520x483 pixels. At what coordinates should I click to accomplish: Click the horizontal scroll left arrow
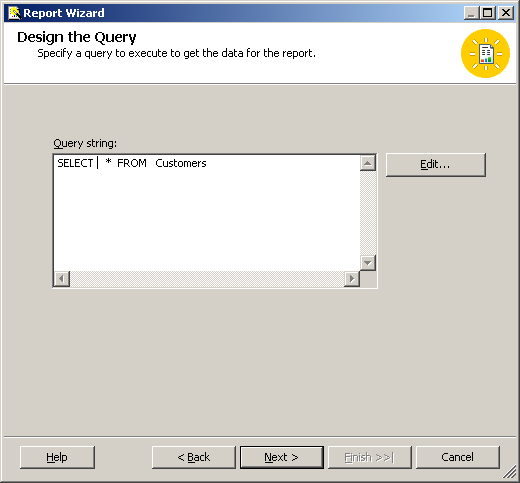tap(62, 278)
